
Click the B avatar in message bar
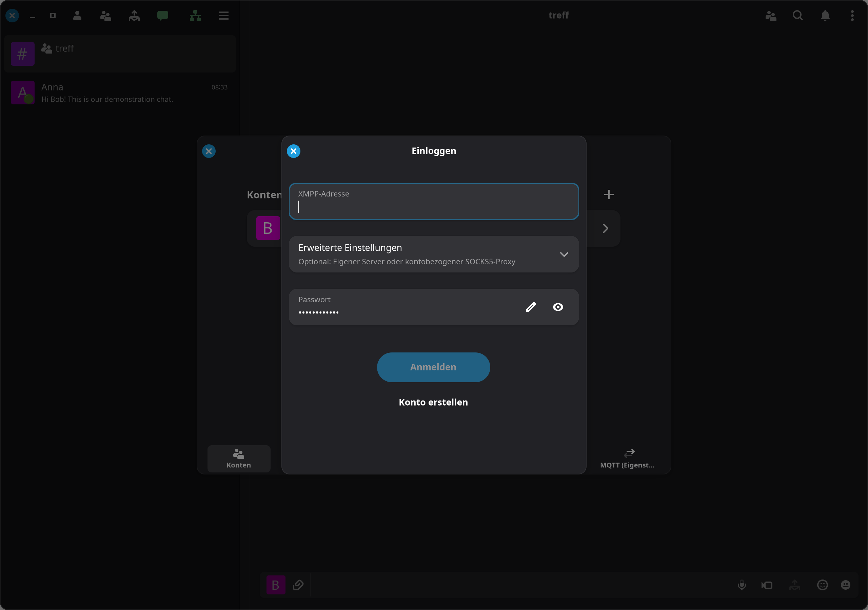276,585
